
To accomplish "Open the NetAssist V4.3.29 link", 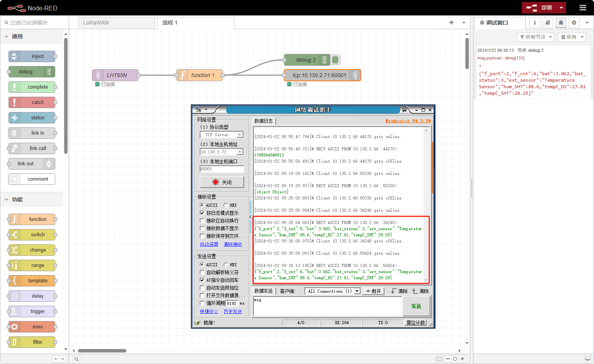I will [x=408, y=121].
